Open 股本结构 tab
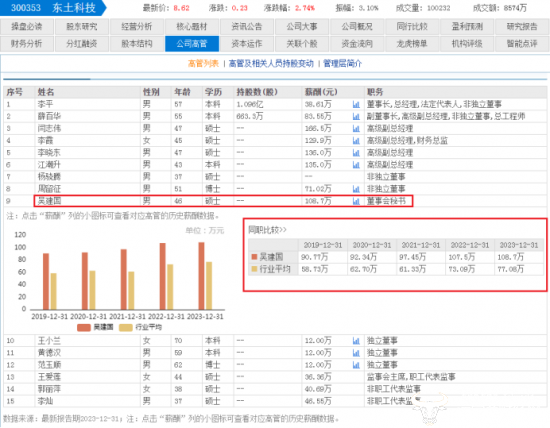 (x=137, y=44)
